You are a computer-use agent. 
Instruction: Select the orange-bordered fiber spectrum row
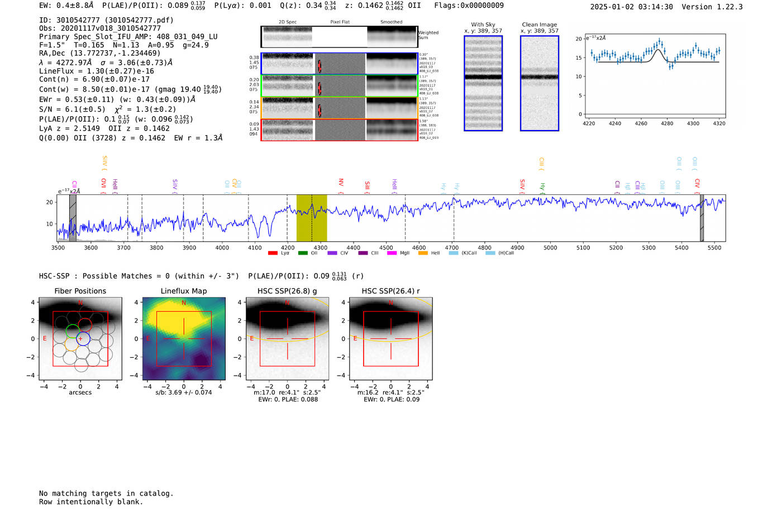[x=339, y=108]
